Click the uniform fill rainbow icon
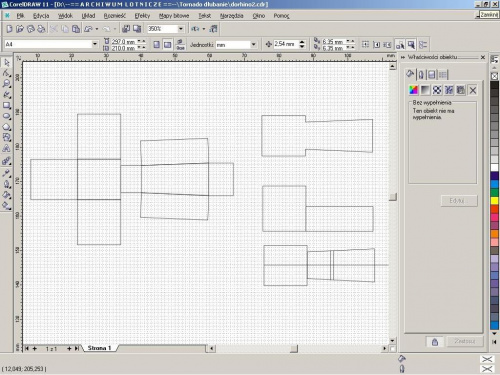Viewport: 500px width, 375px height. point(413,90)
